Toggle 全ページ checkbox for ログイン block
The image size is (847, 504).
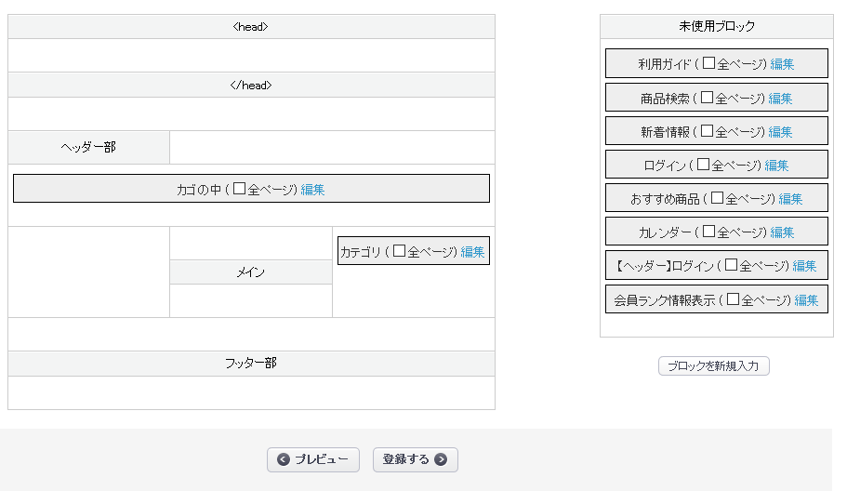[x=703, y=165]
